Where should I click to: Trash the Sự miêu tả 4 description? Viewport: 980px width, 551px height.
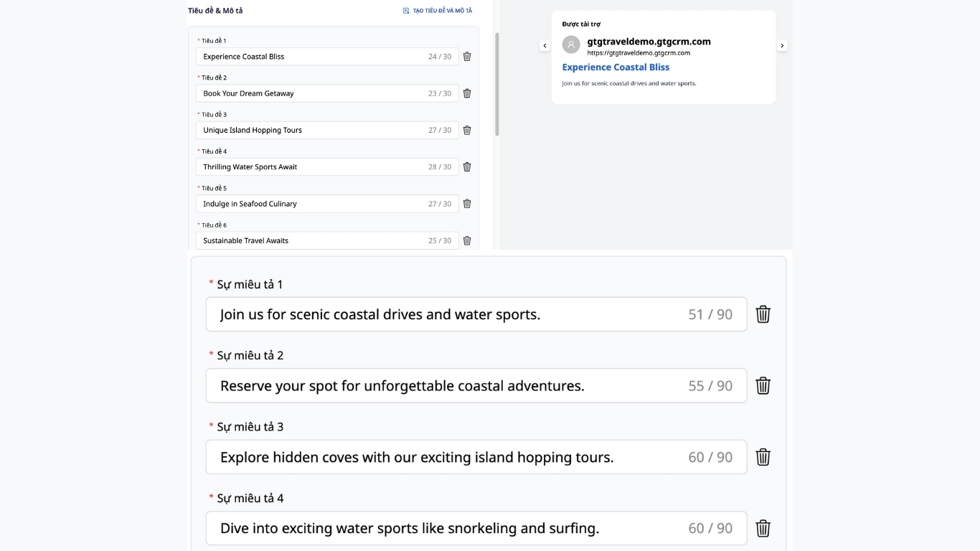(763, 529)
